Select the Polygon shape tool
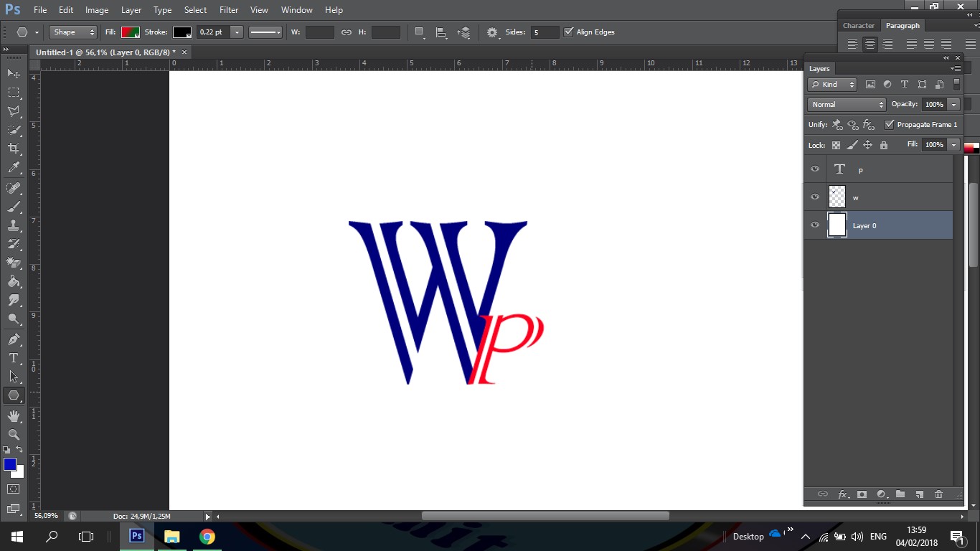The width and height of the screenshot is (980, 551). (x=14, y=395)
